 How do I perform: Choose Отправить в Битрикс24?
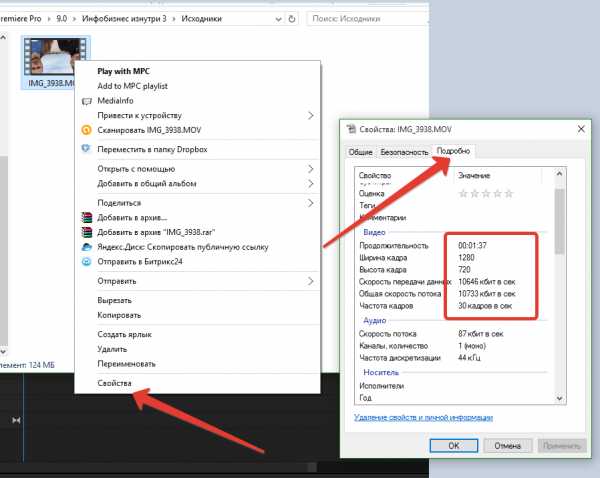pos(140,262)
